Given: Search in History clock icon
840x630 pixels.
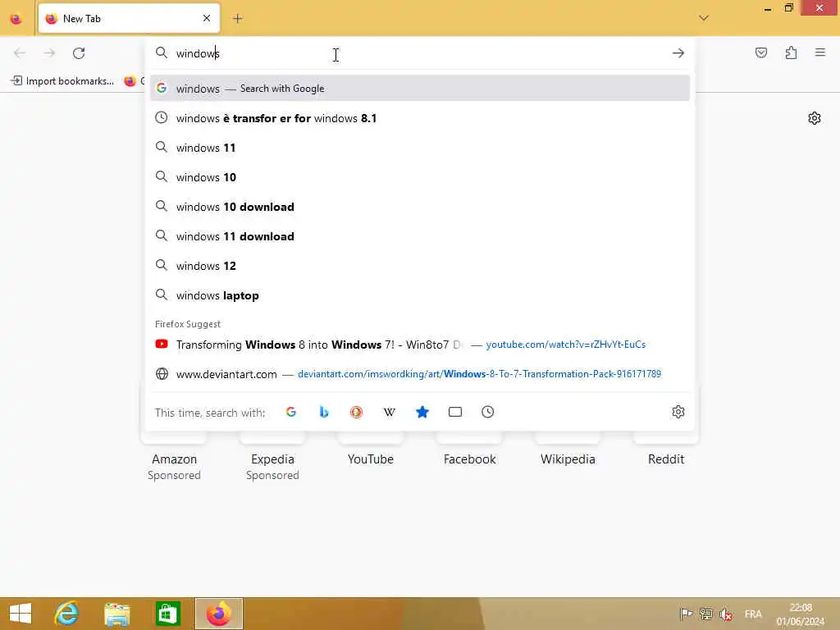Looking at the screenshot, I should pyautogui.click(x=487, y=412).
